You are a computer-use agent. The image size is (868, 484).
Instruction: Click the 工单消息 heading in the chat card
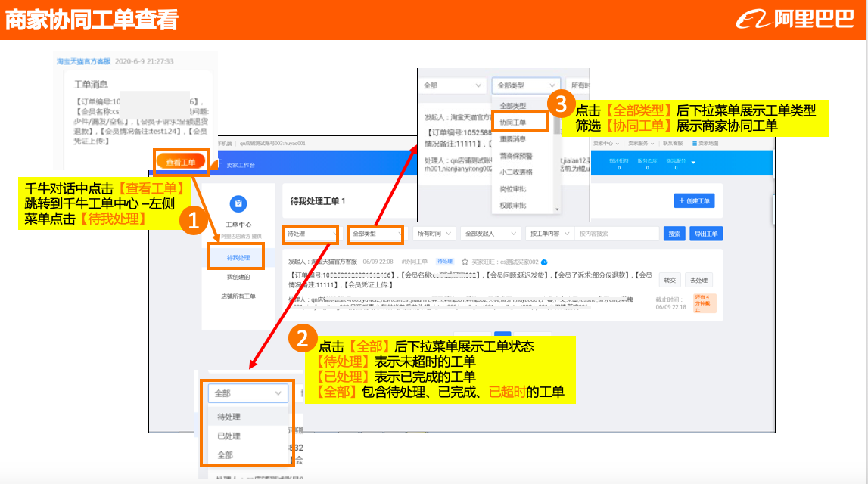pos(91,85)
